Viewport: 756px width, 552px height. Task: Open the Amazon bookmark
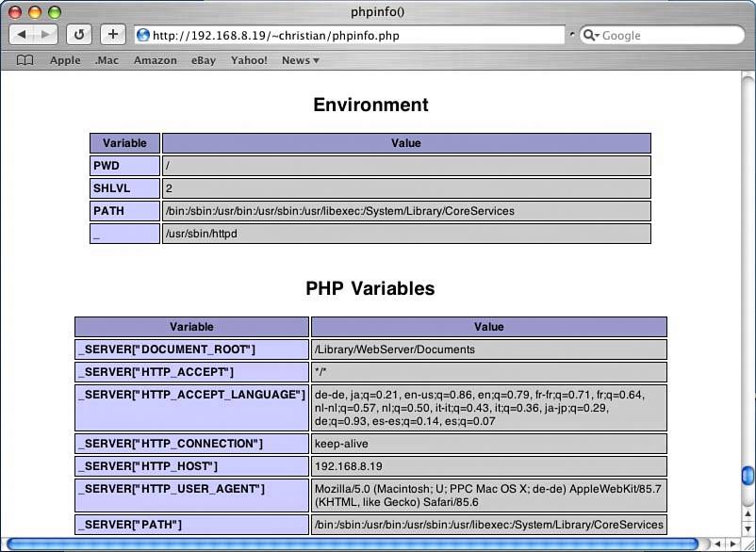(x=155, y=60)
